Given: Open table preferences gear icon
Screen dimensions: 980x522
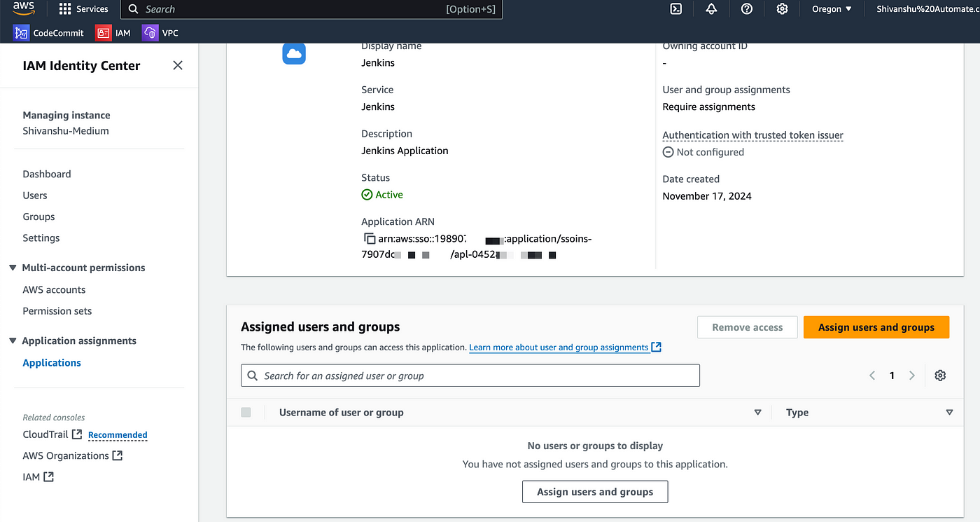Looking at the screenshot, I should click(x=940, y=376).
